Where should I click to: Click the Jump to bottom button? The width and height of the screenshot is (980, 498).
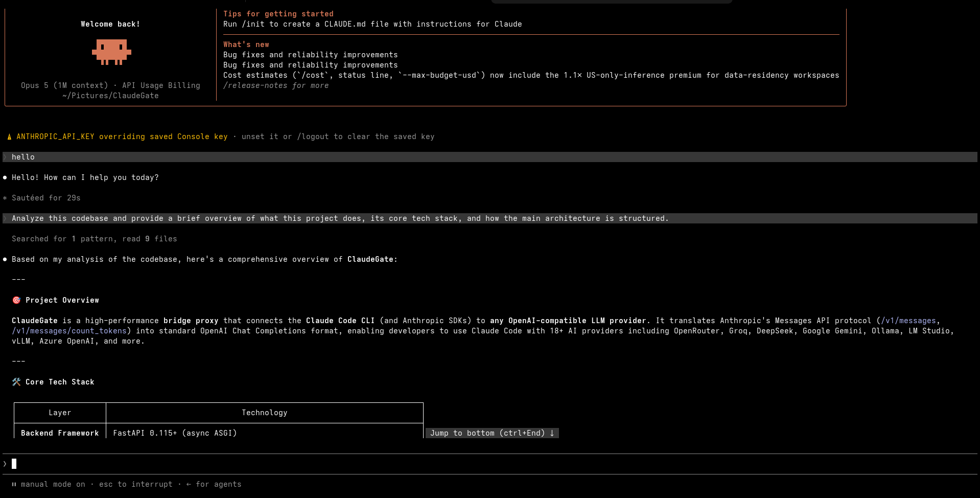pos(492,433)
